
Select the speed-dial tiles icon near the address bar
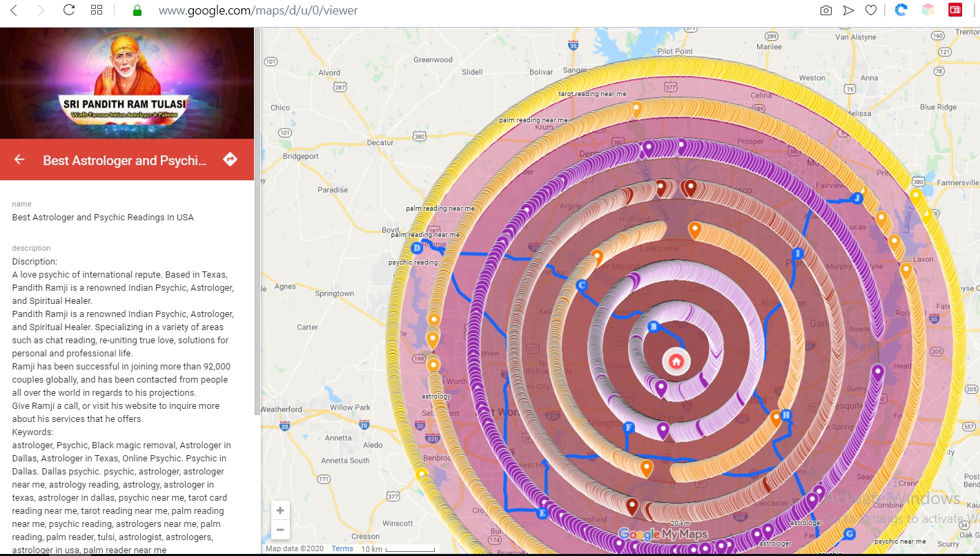point(96,10)
